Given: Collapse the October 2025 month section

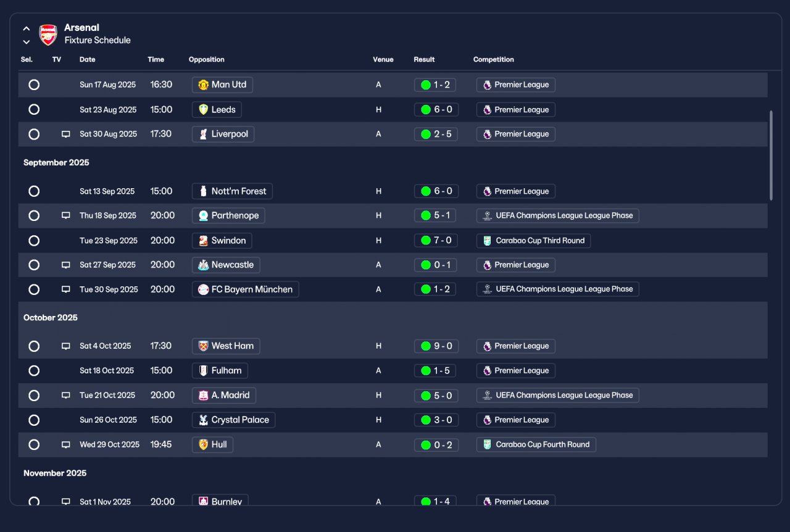Looking at the screenshot, I should click(x=51, y=318).
